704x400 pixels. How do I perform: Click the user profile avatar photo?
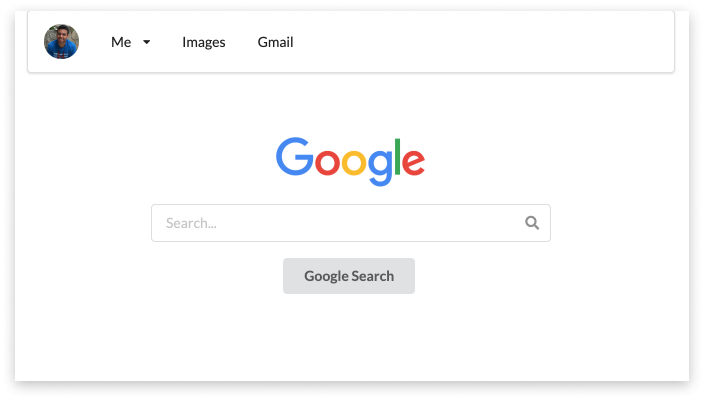pos(62,42)
